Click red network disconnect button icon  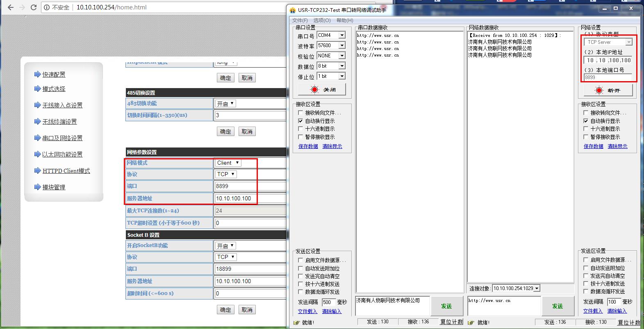599,90
